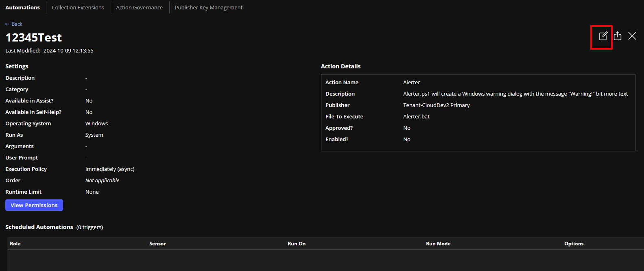The image size is (644, 271).
Task: Click the Run Mode column header
Action: coord(438,244)
